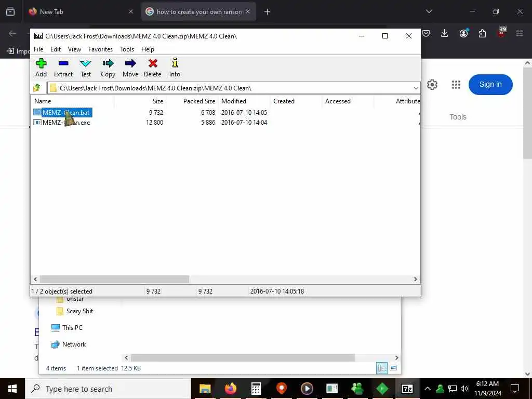Click the red Delete toolbar button
This screenshot has width=532, height=399.
point(153,68)
